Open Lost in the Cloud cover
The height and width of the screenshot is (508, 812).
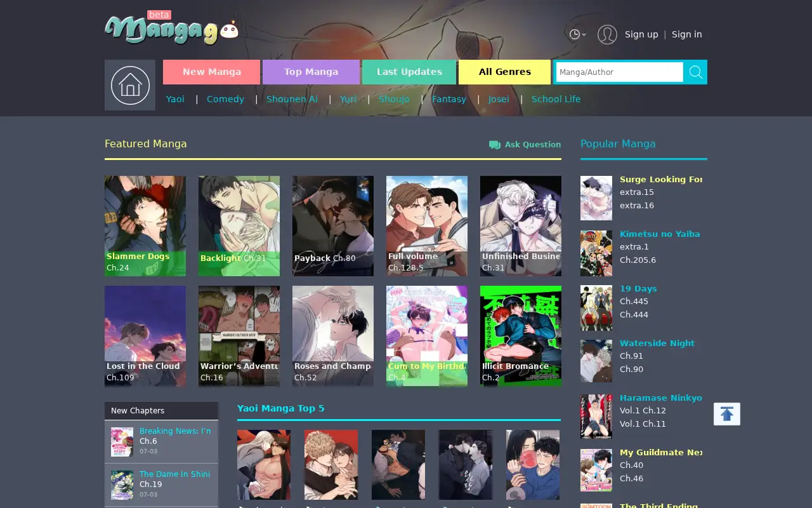145,336
